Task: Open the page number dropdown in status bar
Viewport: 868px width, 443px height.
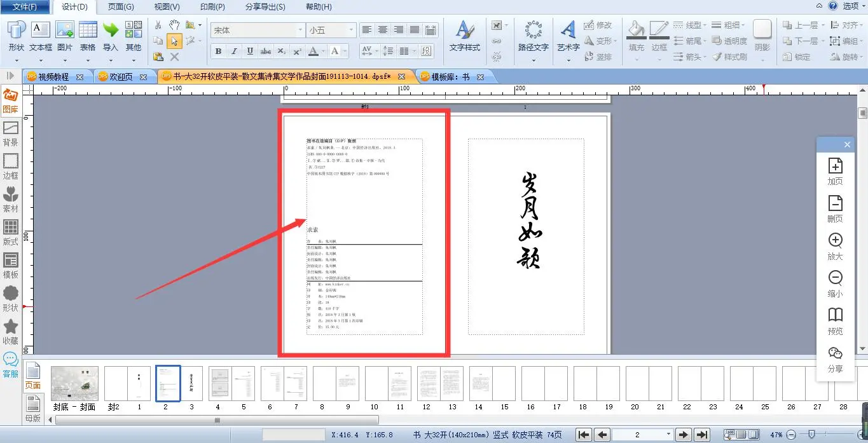Action: (x=668, y=435)
